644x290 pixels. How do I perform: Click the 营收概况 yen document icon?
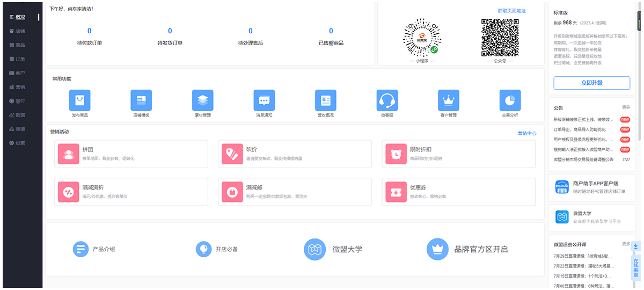(x=325, y=100)
